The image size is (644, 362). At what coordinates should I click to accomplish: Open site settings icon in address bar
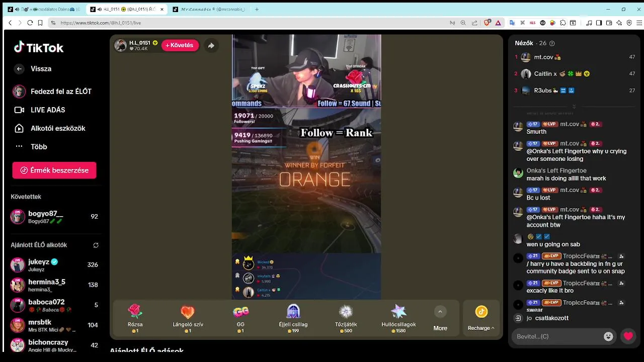coord(53,23)
